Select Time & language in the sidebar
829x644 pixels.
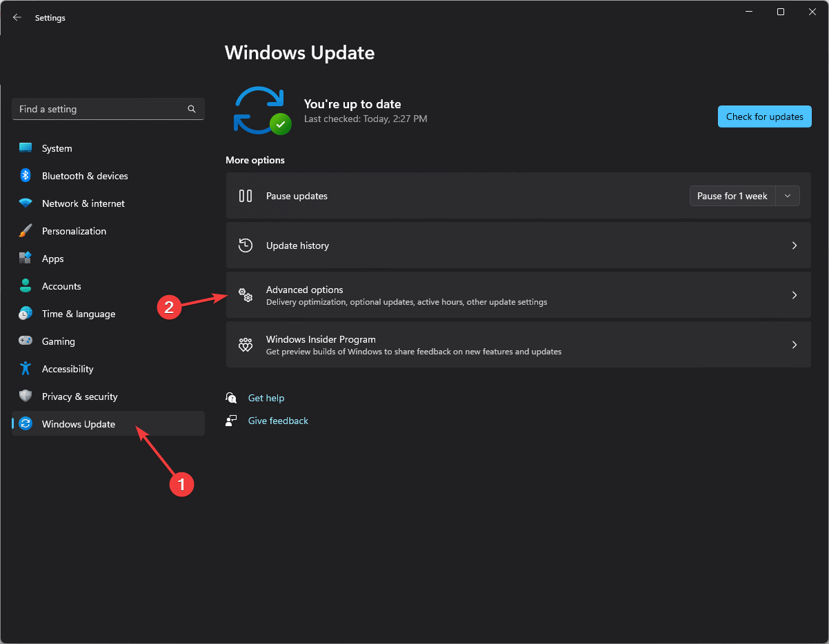tap(25, 313)
